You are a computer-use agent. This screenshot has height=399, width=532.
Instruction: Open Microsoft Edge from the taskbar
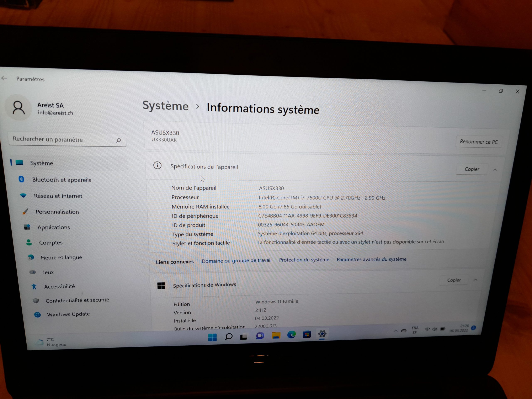pos(292,335)
